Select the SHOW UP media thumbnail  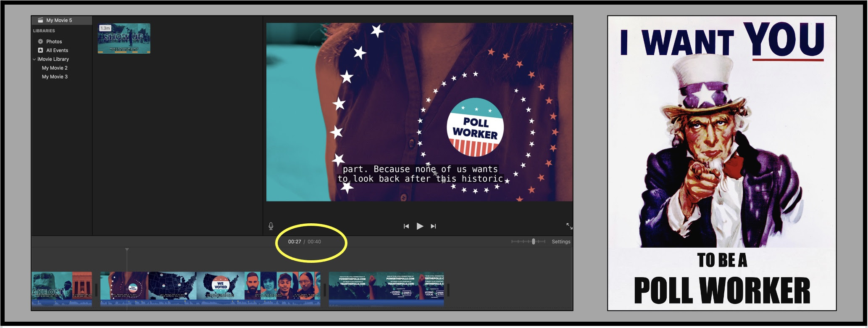[x=124, y=38]
